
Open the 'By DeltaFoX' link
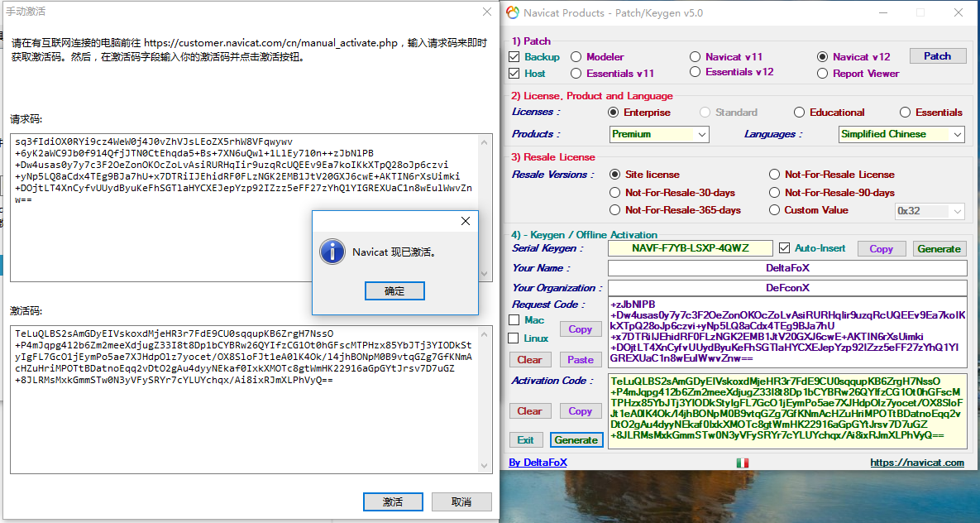[x=538, y=463]
